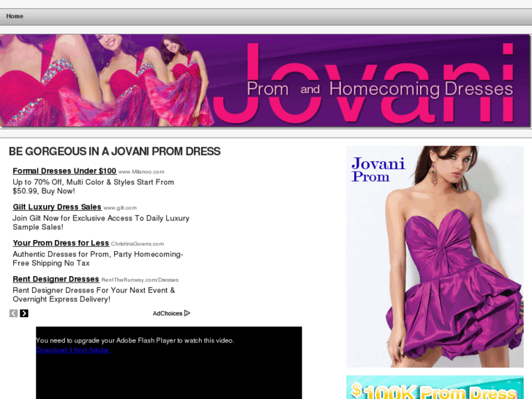This screenshot has width=532, height=399.
Task: Click the www.Milanoo.com ad URL
Action: tap(141, 172)
